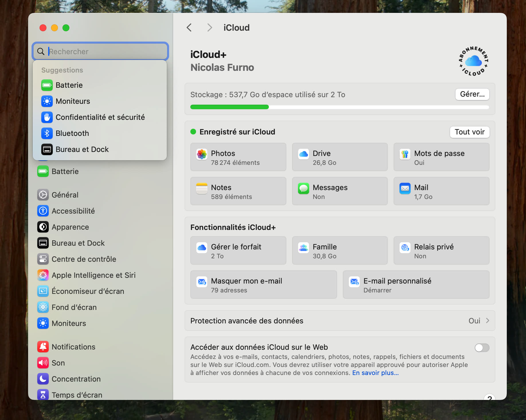Open Protection avancée des données details

pos(340,321)
